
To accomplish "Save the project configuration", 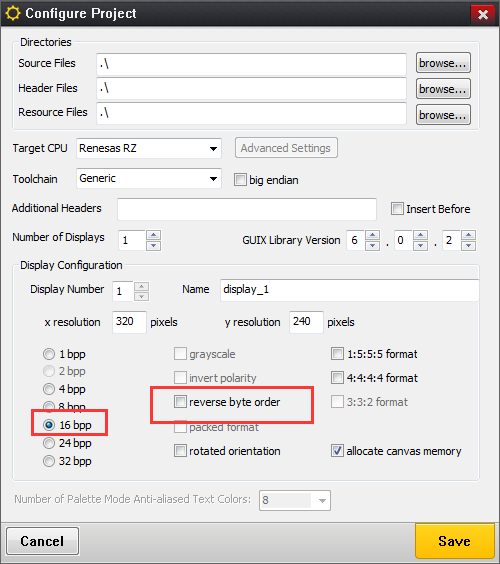I will point(455,541).
